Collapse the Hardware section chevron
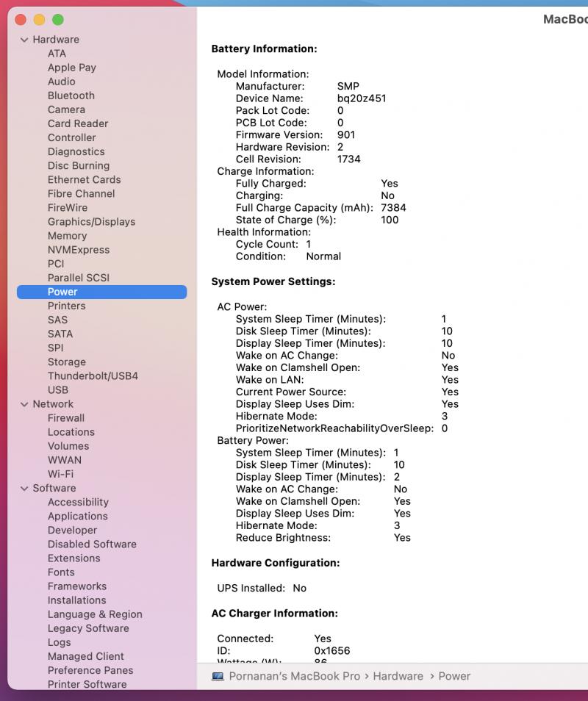The height and width of the screenshot is (701, 588). pyautogui.click(x=24, y=40)
